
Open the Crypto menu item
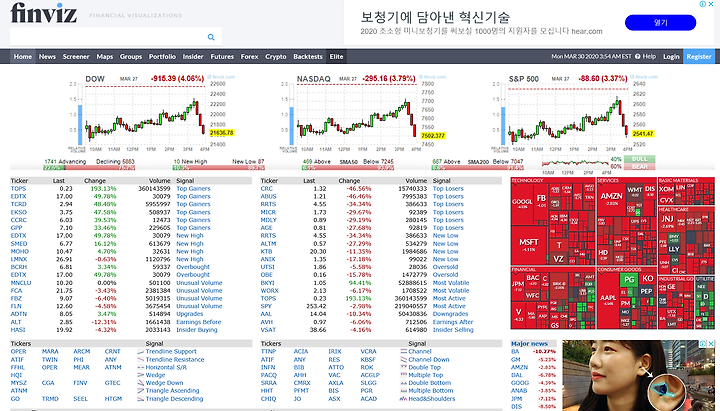tap(276, 56)
